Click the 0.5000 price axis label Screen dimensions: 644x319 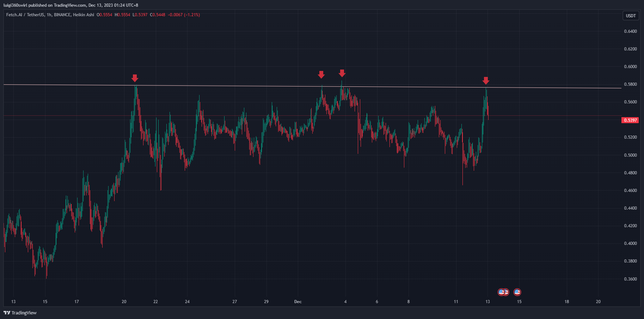pos(630,155)
